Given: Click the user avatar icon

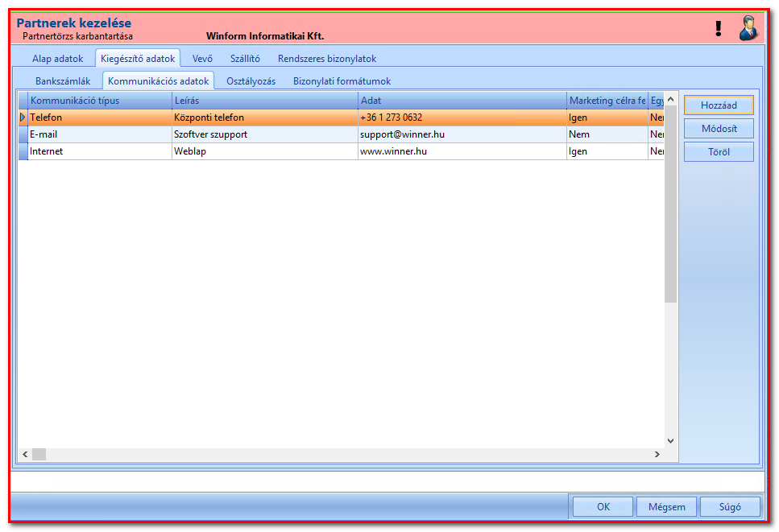Looking at the screenshot, I should (748, 28).
